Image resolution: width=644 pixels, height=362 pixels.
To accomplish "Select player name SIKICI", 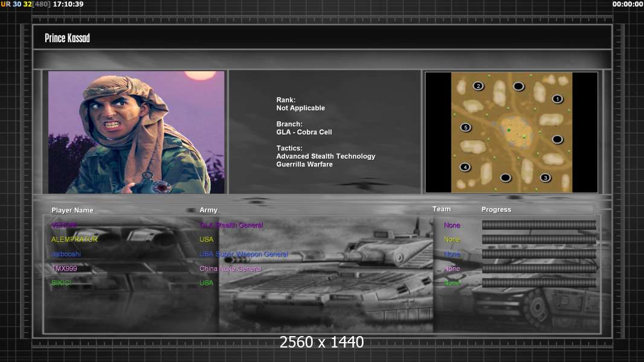I will [61, 283].
